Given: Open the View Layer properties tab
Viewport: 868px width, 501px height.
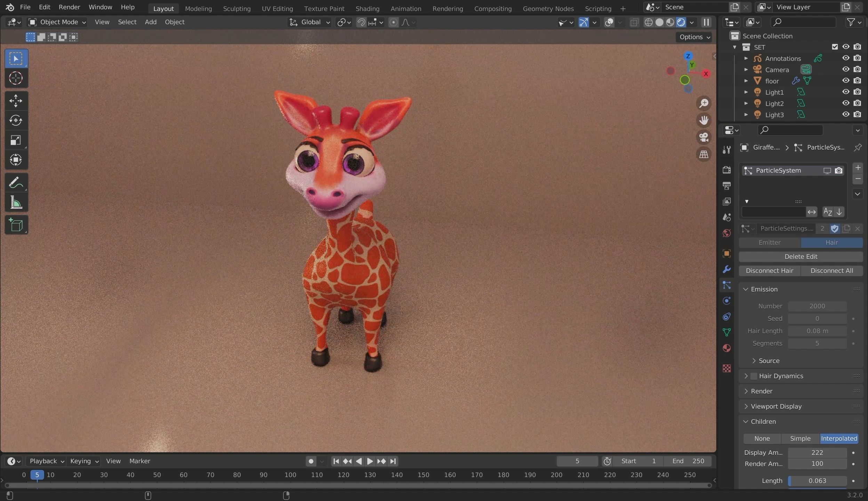Looking at the screenshot, I should coord(726,201).
